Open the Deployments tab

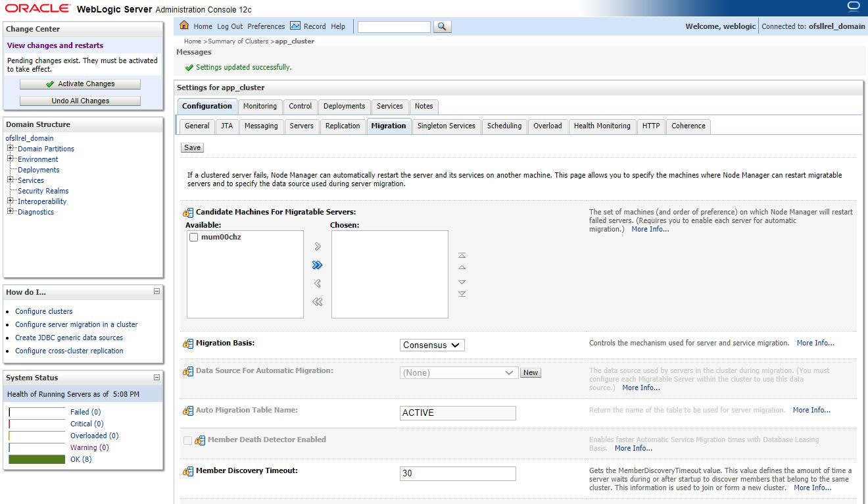(344, 106)
